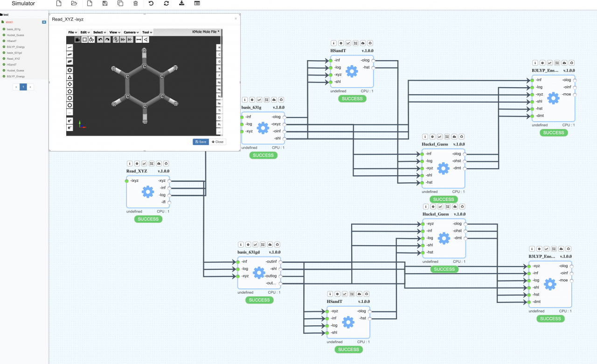Open the Edit menu in molecule editor
Image resolution: width=597 pixels, height=364 pixels.
pos(85,32)
